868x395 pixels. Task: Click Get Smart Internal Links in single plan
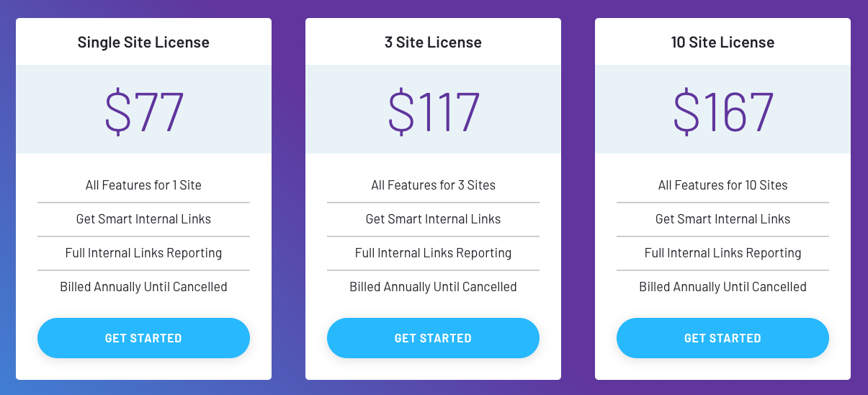(x=143, y=219)
